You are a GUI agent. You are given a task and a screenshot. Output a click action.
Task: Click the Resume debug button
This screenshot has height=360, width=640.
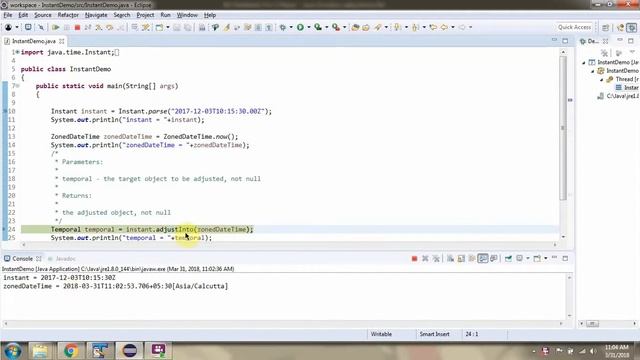coord(56,27)
